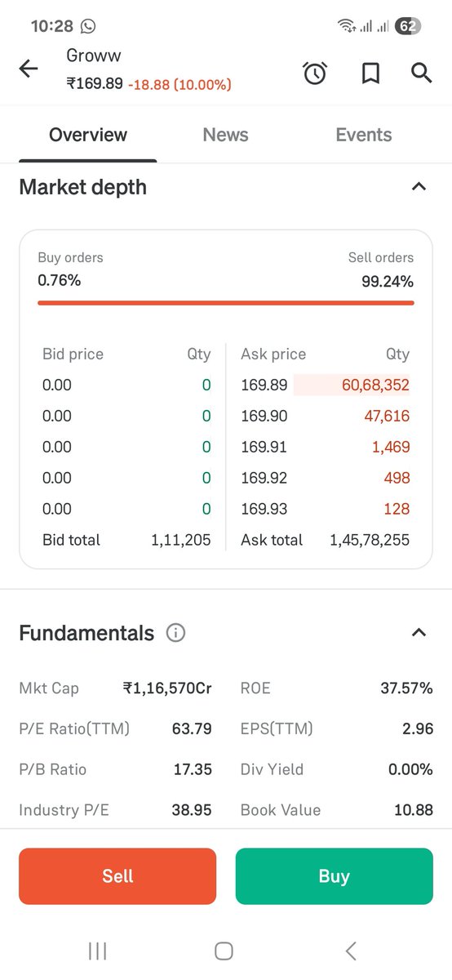Tap the green Buy button
This screenshot has width=452, height=980.
pos(335,876)
